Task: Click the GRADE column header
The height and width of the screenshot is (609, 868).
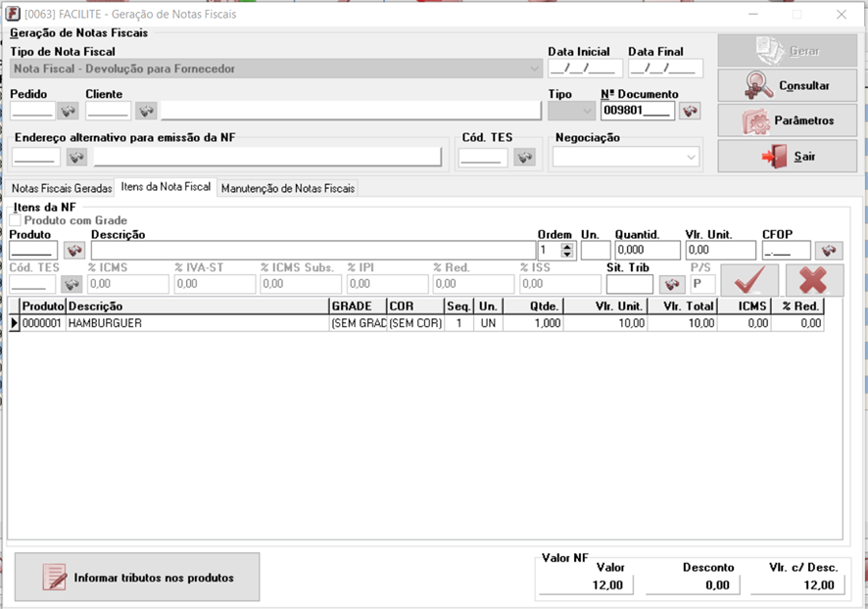Action: [x=358, y=305]
